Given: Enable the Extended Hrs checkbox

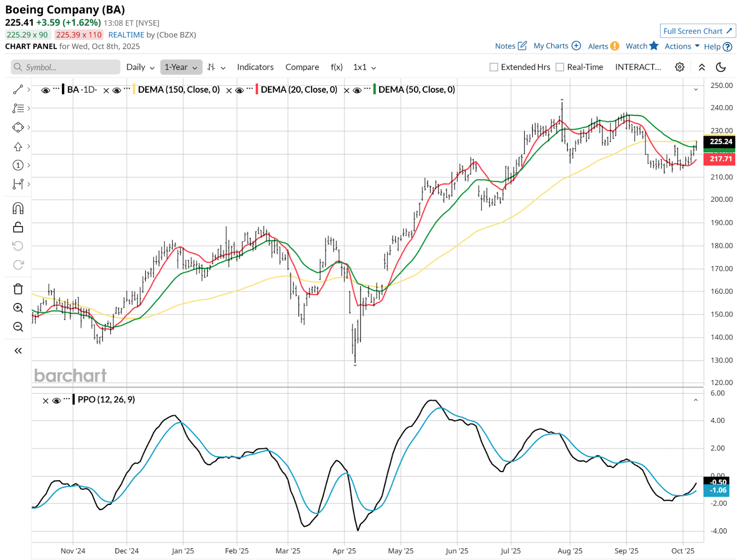Looking at the screenshot, I should point(494,67).
